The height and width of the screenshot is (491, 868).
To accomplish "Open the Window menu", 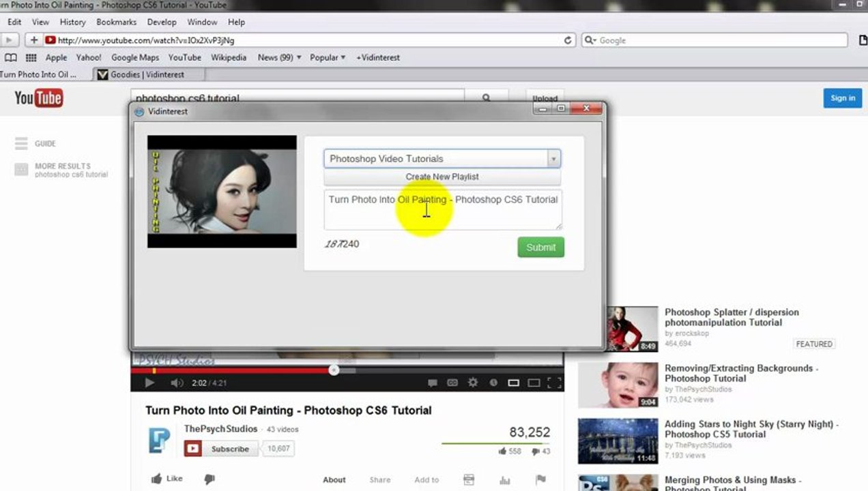I will pyautogui.click(x=202, y=22).
